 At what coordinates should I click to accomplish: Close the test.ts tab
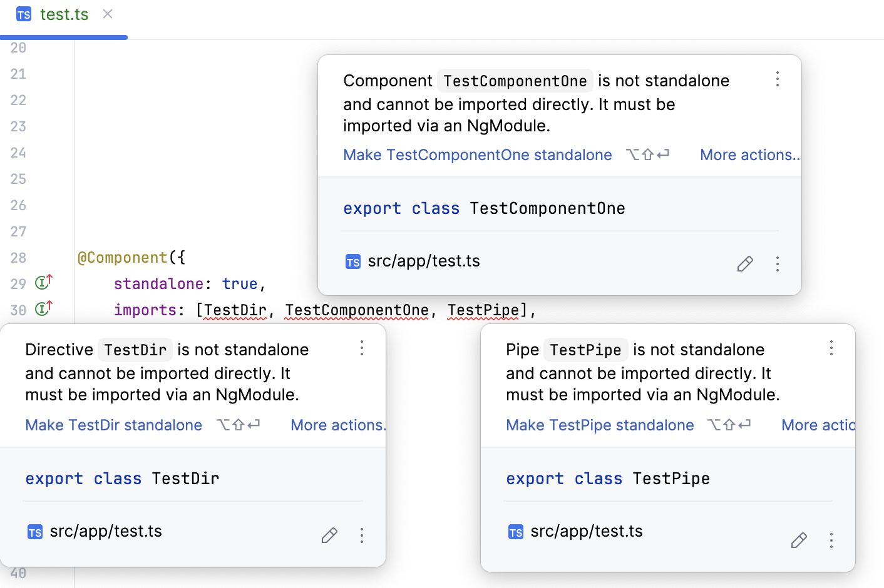pos(107,14)
